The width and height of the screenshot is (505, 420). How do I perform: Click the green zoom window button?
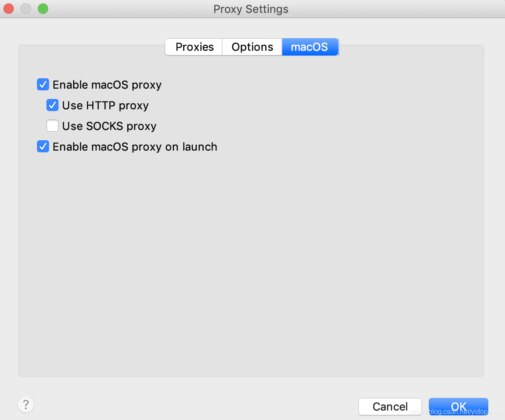(43, 9)
